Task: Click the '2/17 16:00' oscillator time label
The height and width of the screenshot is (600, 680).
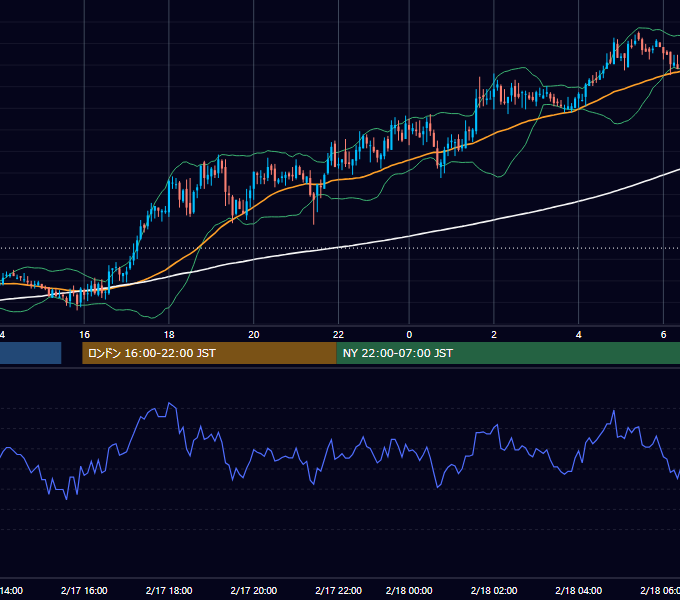Action: 84,590
